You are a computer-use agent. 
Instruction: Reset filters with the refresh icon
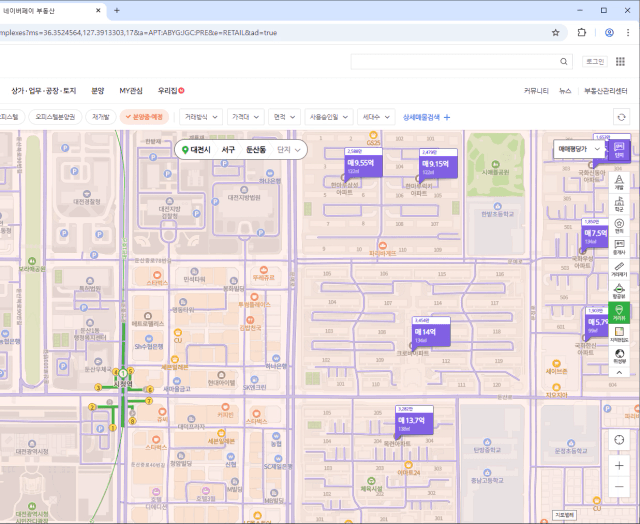[621, 117]
